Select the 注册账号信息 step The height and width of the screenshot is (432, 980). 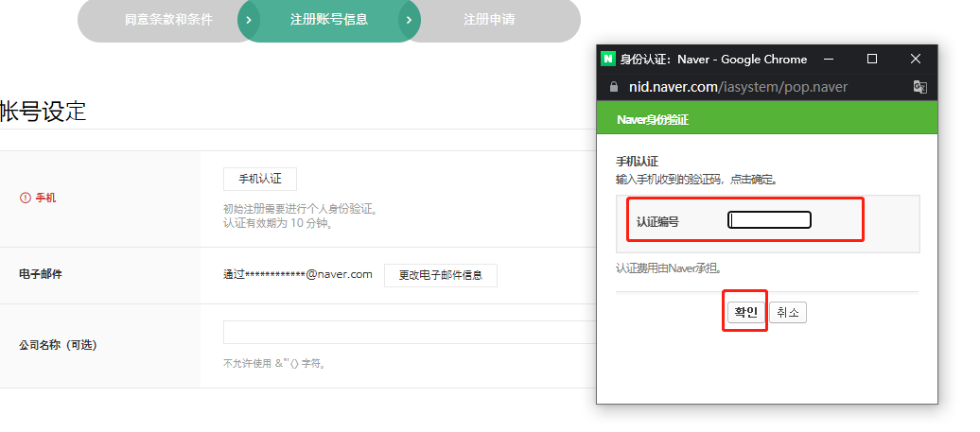pos(329,19)
